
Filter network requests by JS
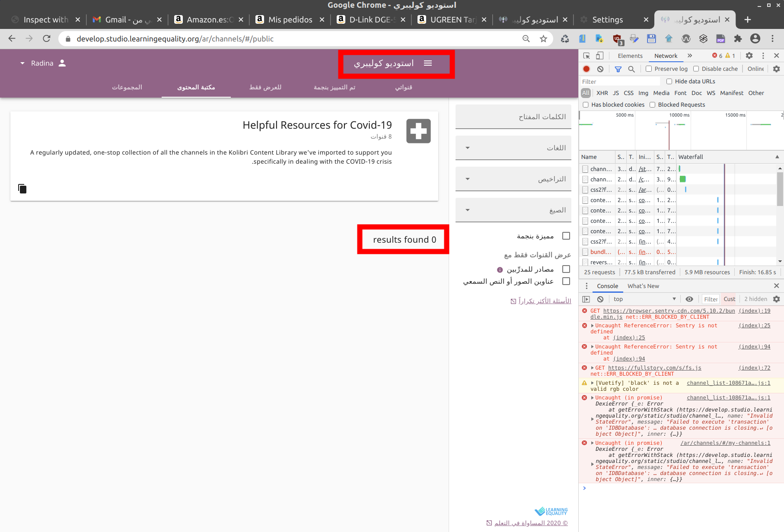[x=616, y=93]
